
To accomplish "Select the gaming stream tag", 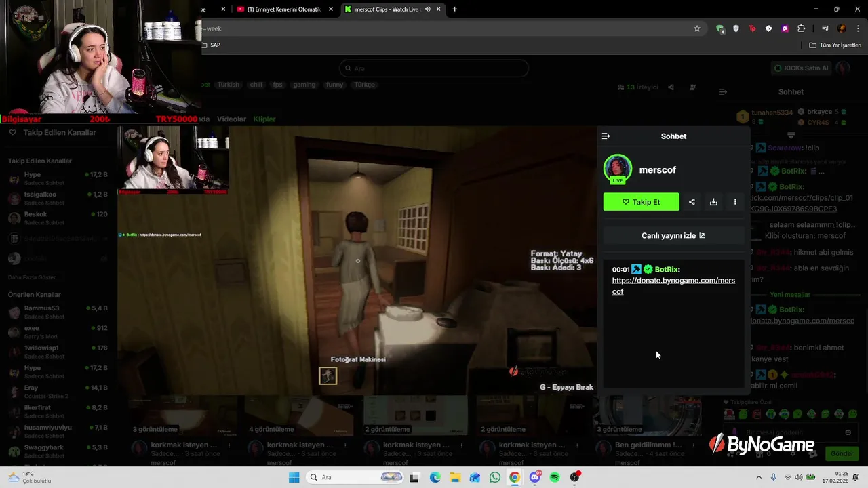I will pyautogui.click(x=304, y=85).
